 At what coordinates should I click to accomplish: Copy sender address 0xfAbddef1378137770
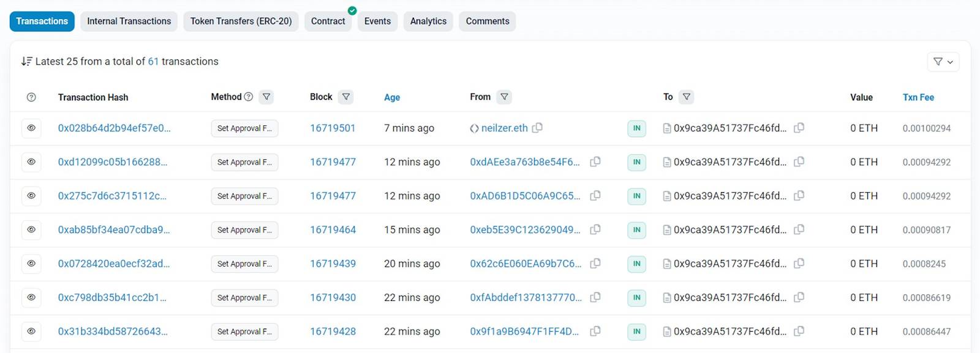point(595,297)
